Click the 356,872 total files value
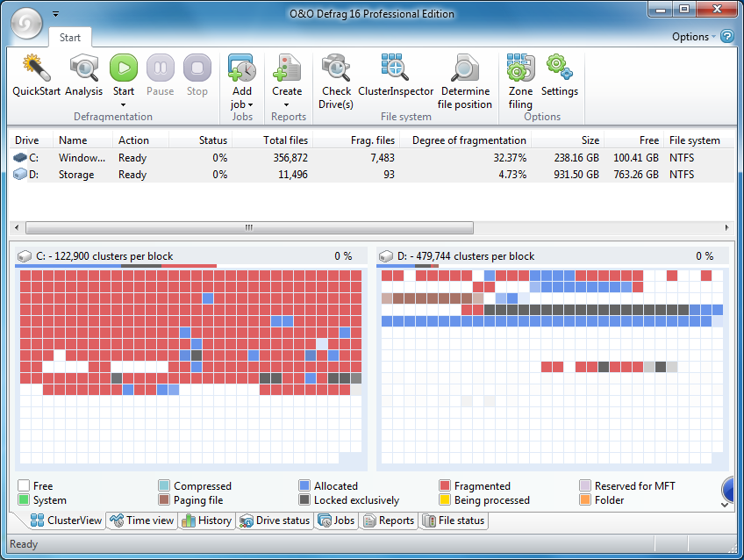The width and height of the screenshot is (744, 560). (290, 158)
